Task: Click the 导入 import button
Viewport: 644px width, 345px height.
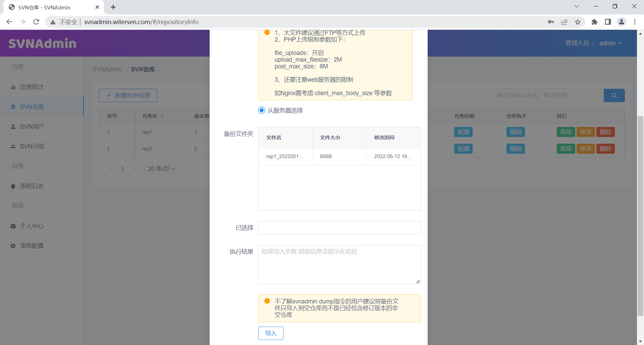Action: click(x=271, y=333)
